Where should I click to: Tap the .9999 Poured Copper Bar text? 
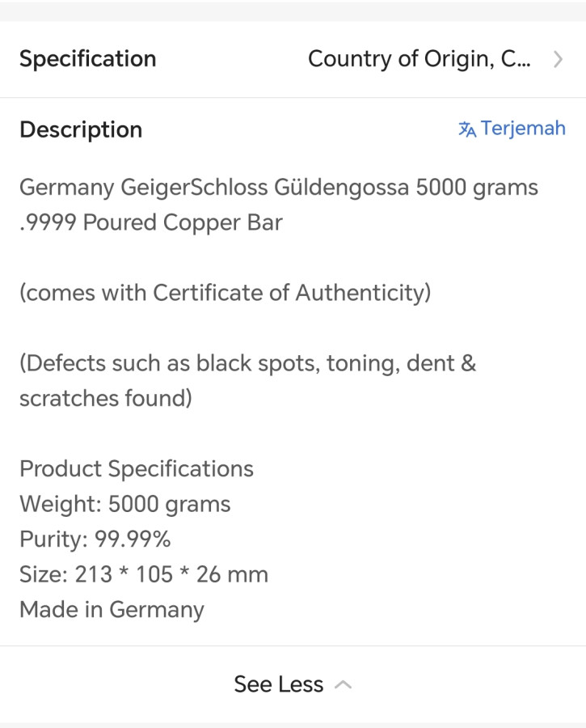click(x=151, y=222)
